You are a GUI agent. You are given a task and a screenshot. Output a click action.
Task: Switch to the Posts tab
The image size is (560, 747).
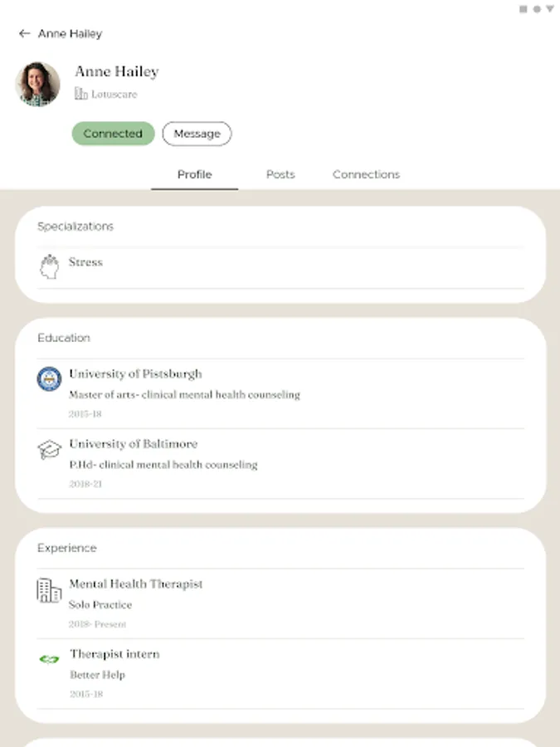point(280,174)
